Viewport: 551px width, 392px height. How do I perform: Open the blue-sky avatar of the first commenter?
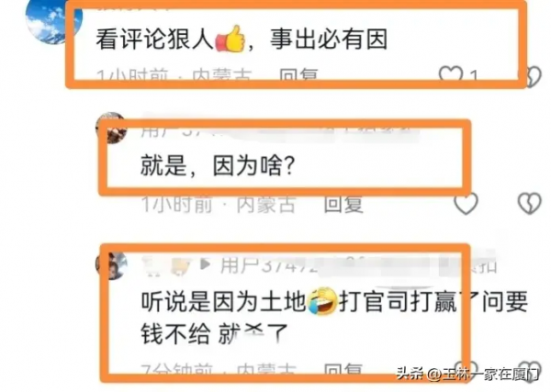click(52, 22)
